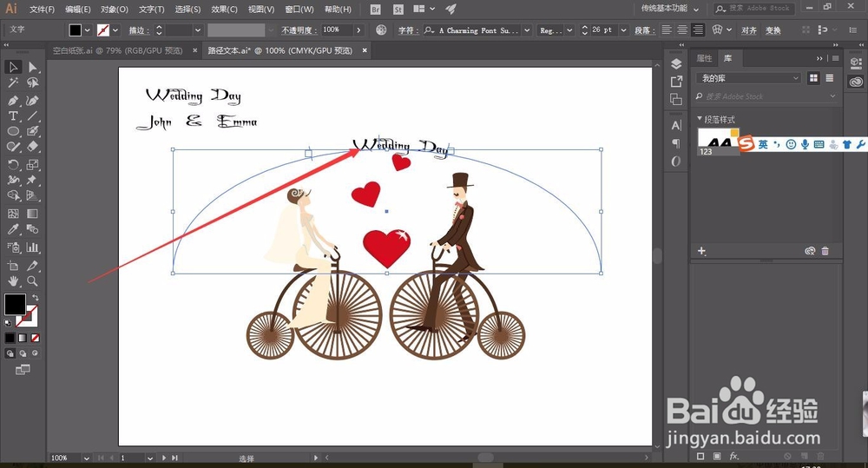This screenshot has width=868, height=468.
Task: Select the Ellipse tool
Action: pos(13,131)
